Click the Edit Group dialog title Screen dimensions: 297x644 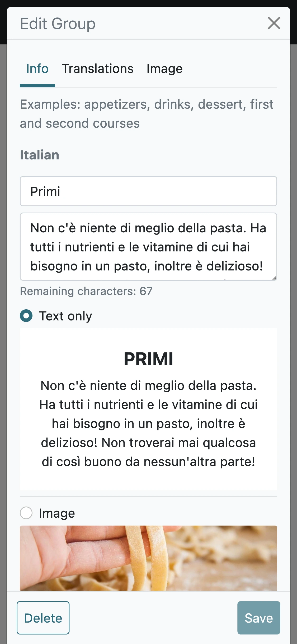(58, 24)
